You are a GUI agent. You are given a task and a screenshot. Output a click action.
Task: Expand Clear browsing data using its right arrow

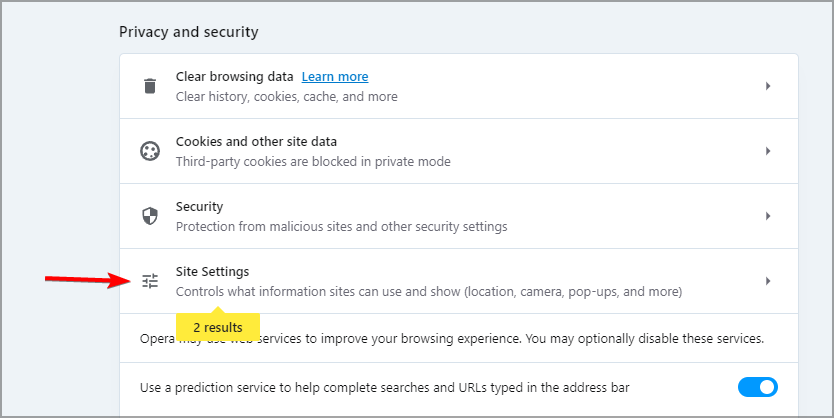point(768,86)
